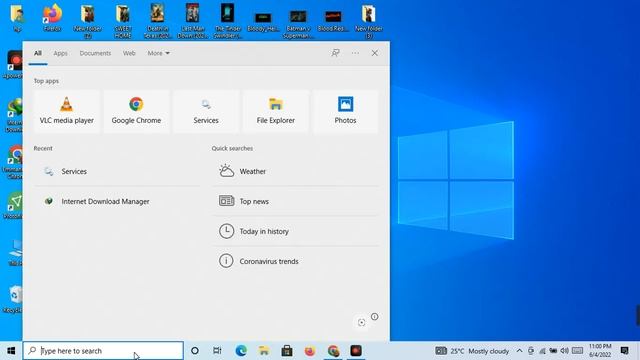Open the 25°C Mostly cloudy weather widget
The height and width of the screenshot is (360, 640).
coord(472,351)
